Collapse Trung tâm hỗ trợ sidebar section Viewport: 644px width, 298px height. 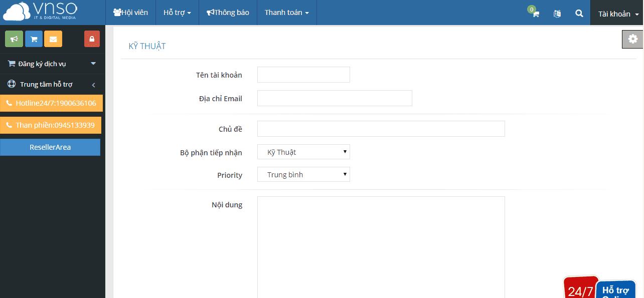[x=53, y=84]
